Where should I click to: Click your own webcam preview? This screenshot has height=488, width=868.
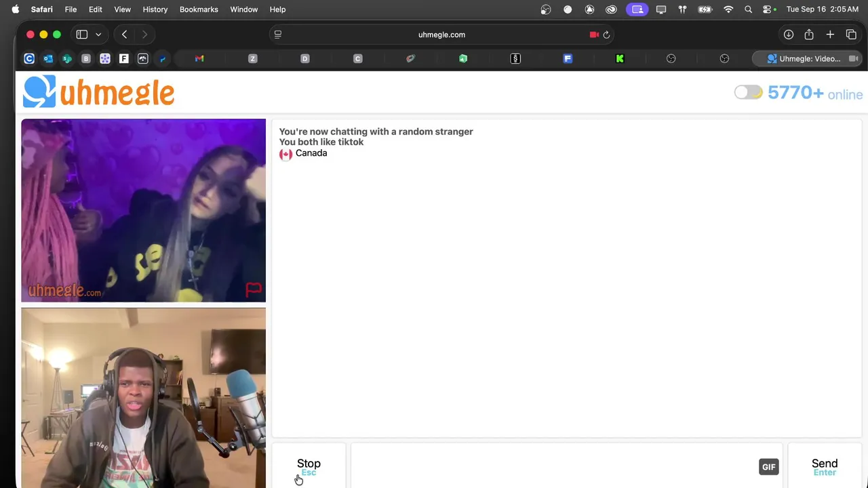pos(143,398)
